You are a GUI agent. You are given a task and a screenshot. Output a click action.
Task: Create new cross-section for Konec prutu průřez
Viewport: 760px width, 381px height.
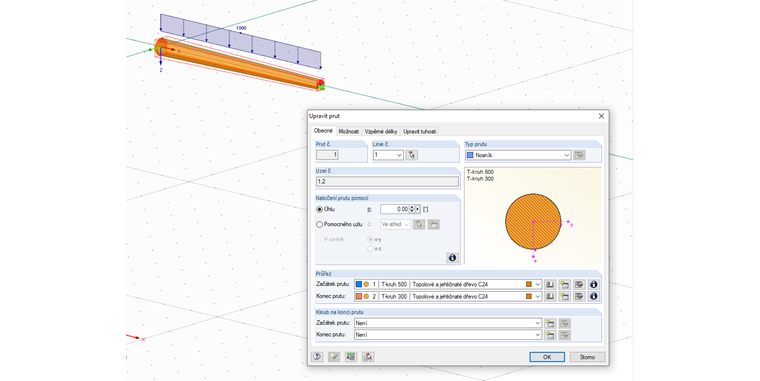564,296
